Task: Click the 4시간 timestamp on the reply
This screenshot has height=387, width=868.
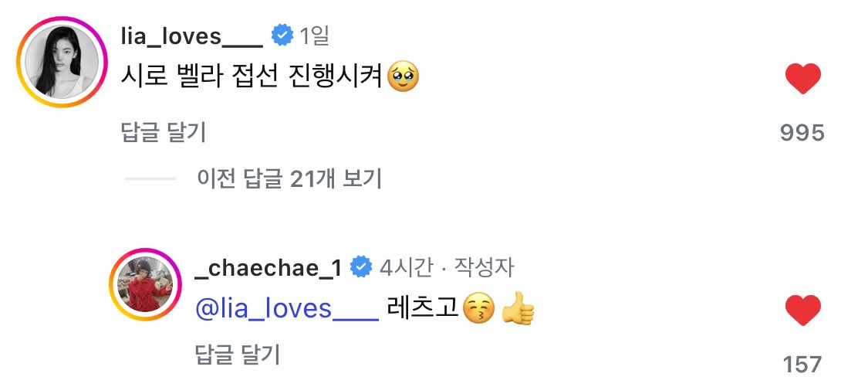Action: pyautogui.click(x=404, y=268)
